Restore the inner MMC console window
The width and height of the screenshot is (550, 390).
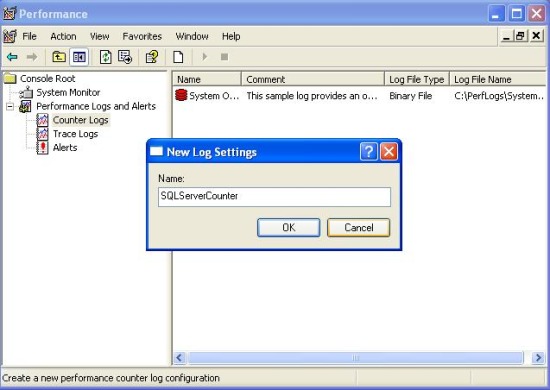point(521,36)
